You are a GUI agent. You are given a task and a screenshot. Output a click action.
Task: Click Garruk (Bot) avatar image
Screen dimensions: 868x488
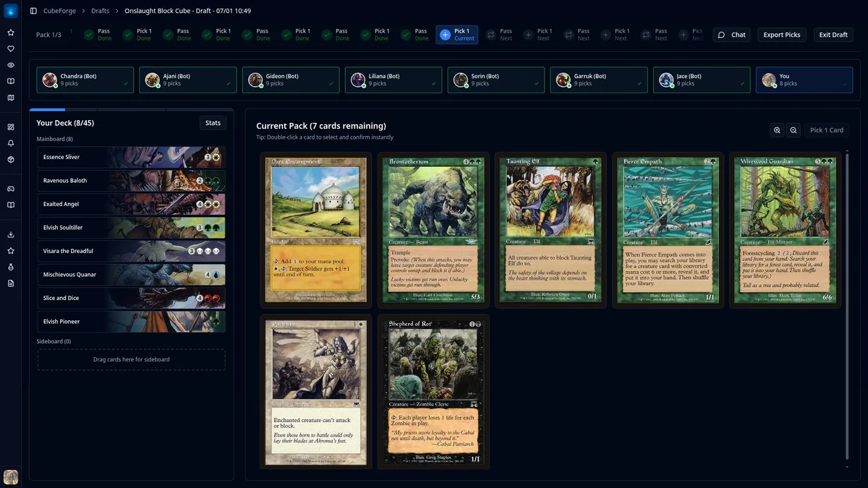pos(563,80)
